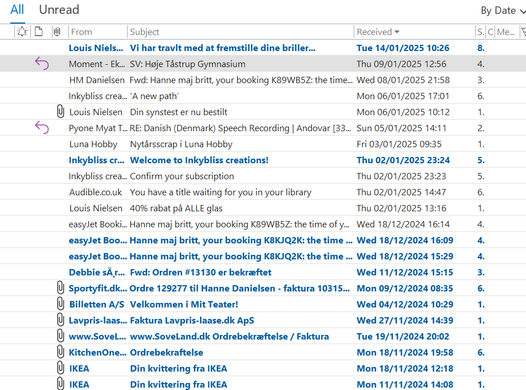Open the By Date sort dropdown
Viewport: 526px width, 390px height.
click(x=503, y=11)
